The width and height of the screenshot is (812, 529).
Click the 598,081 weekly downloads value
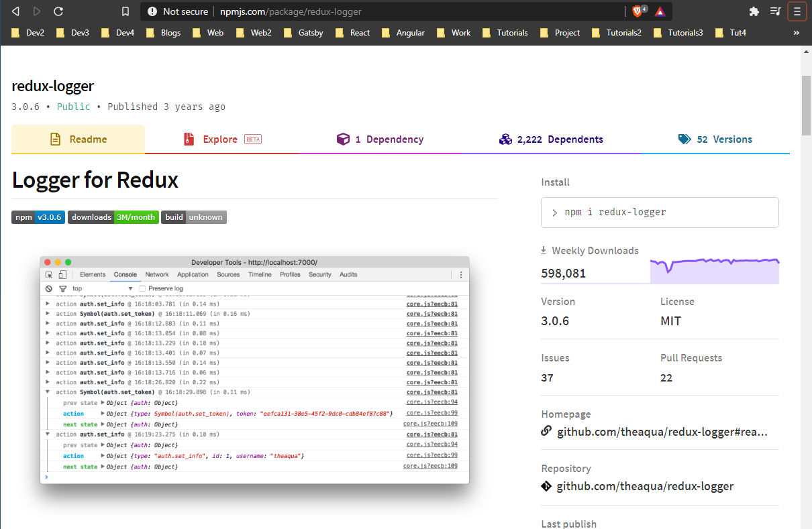pos(564,273)
